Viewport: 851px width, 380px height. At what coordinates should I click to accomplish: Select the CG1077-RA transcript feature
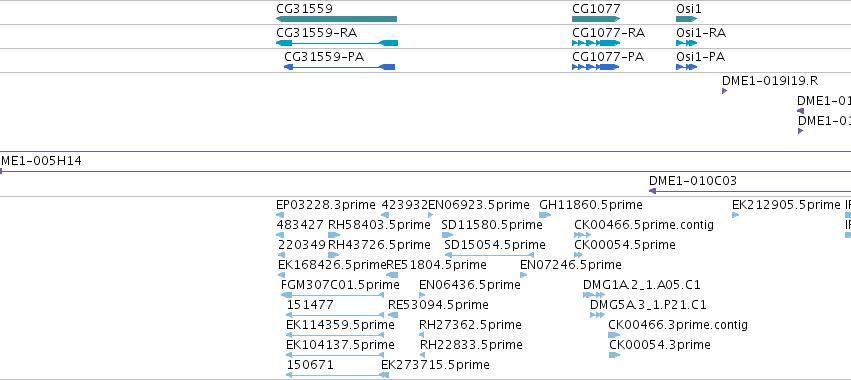coord(596,43)
